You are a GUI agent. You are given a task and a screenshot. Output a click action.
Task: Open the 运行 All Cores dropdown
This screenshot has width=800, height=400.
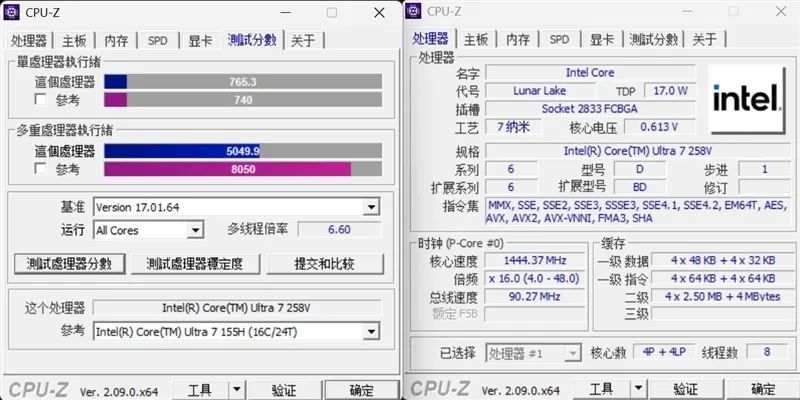195,230
